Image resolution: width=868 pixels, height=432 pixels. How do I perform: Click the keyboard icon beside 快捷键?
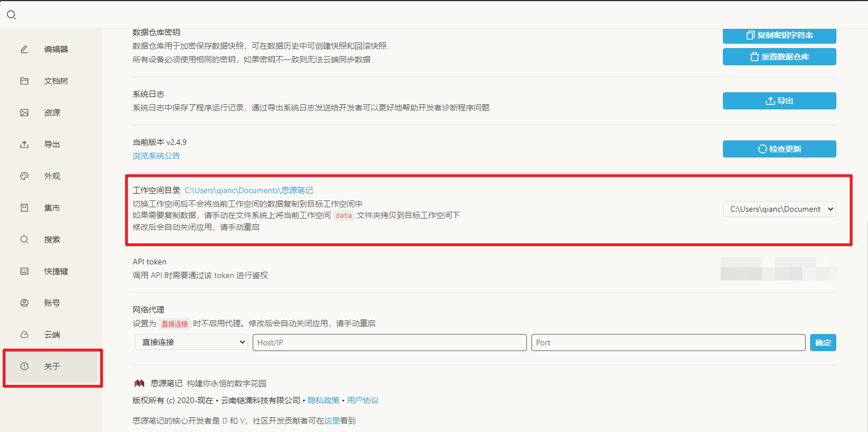[24, 271]
